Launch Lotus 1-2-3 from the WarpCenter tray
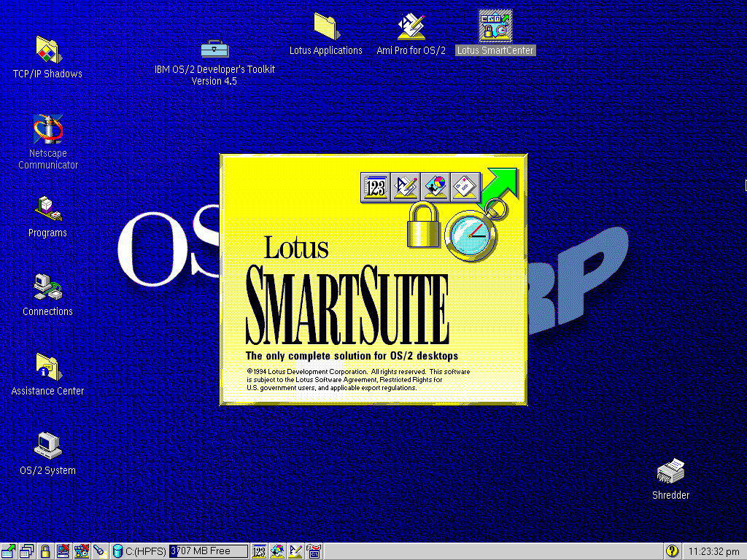The height and width of the screenshot is (560, 747). click(x=259, y=551)
